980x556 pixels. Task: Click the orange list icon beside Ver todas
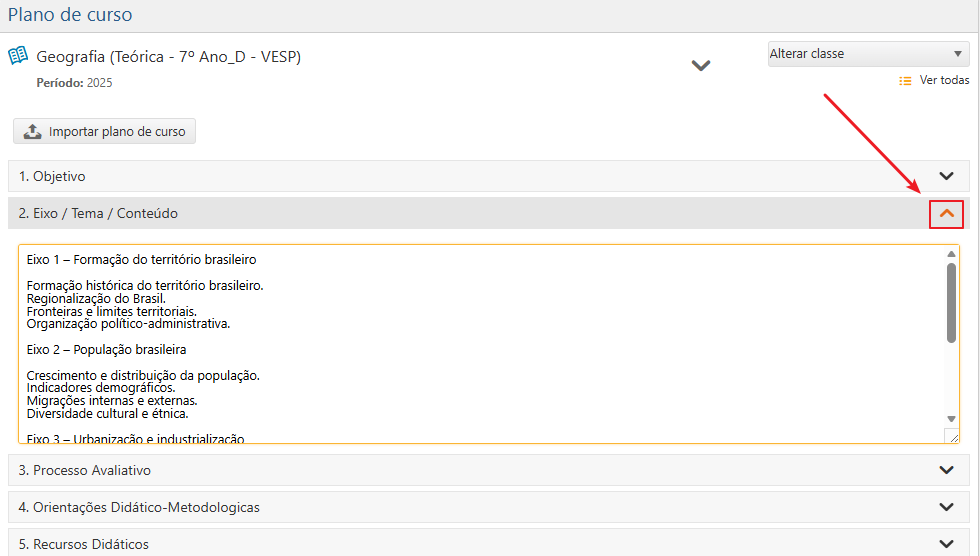pyautogui.click(x=905, y=81)
